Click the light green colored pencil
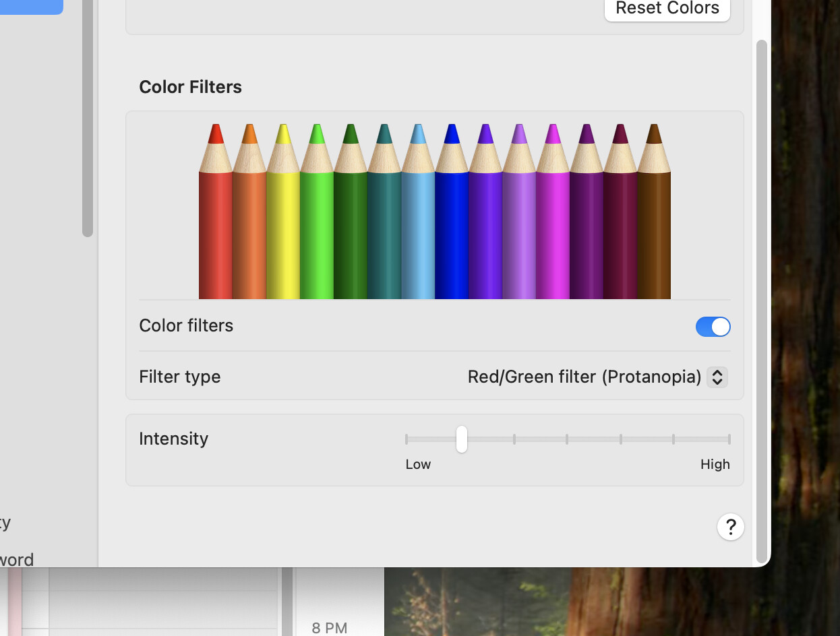840x636 pixels. (x=317, y=229)
